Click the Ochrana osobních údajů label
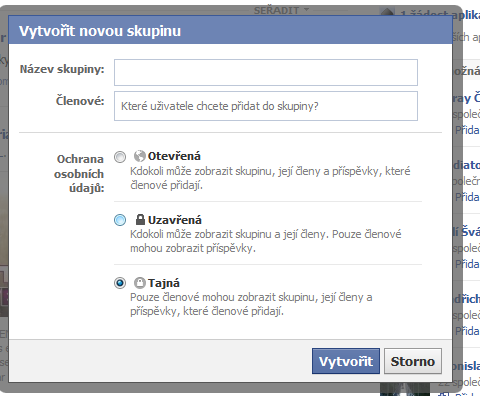The image size is (480, 396). click(x=79, y=173)
